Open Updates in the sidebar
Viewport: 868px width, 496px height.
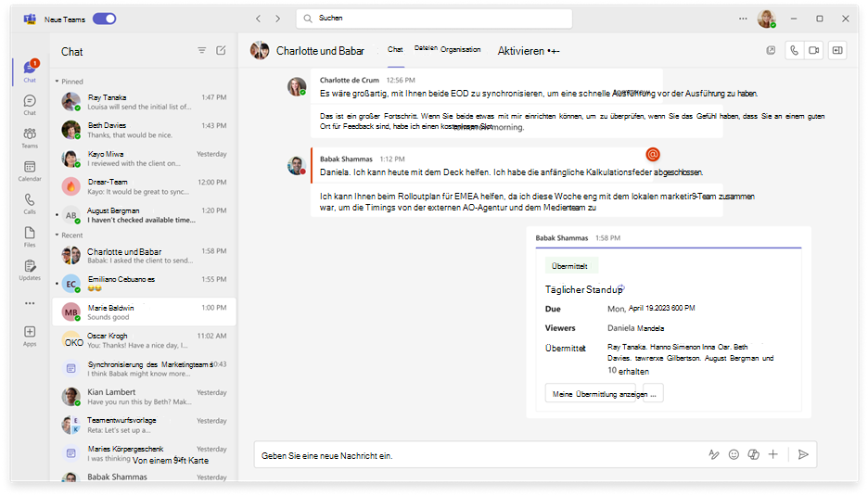[30, 270]
